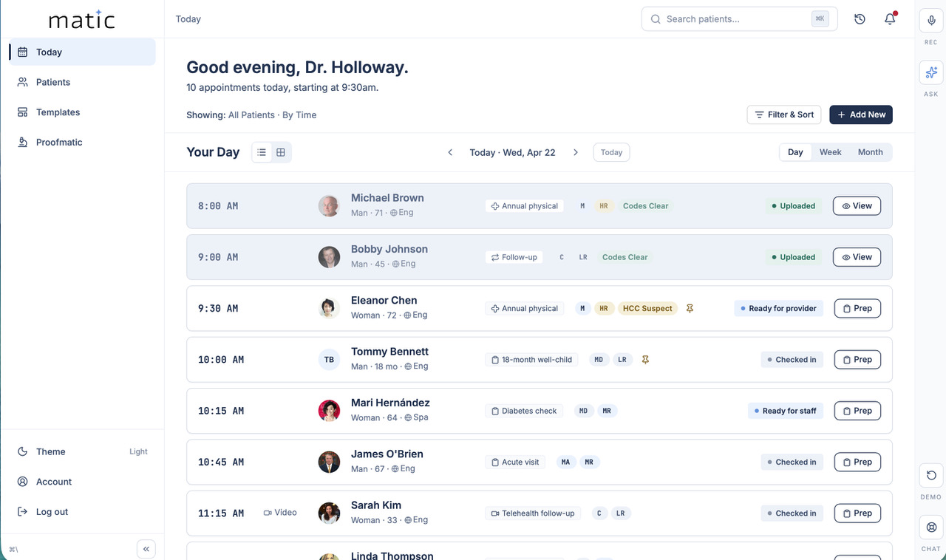Collapse the sidebar with double chevron
Image resolution: width=946 pixels, height=560 pixels.
pos(146,549)
